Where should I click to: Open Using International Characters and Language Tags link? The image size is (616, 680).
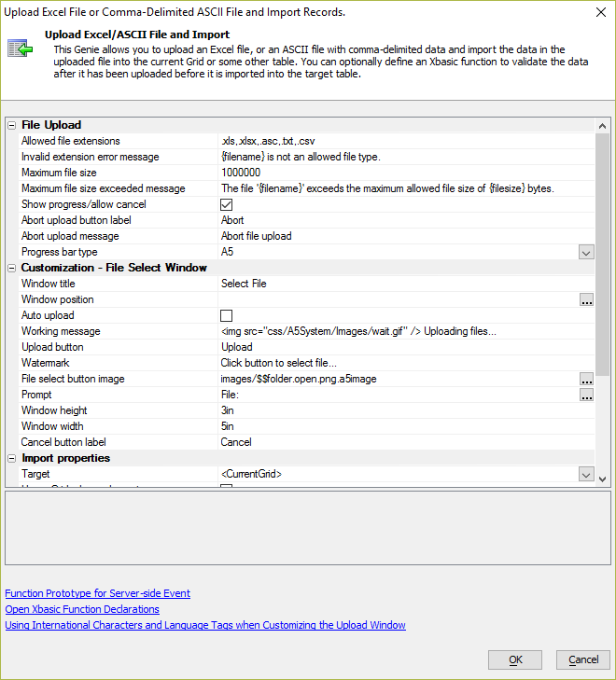205,625
